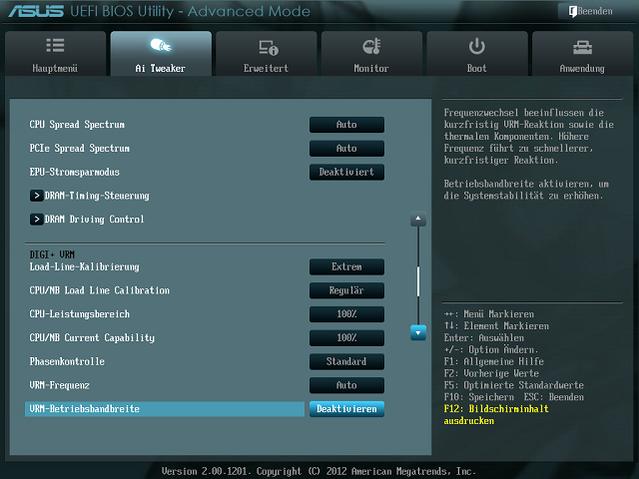Change PCIe Spread Spectrum value

347,148
